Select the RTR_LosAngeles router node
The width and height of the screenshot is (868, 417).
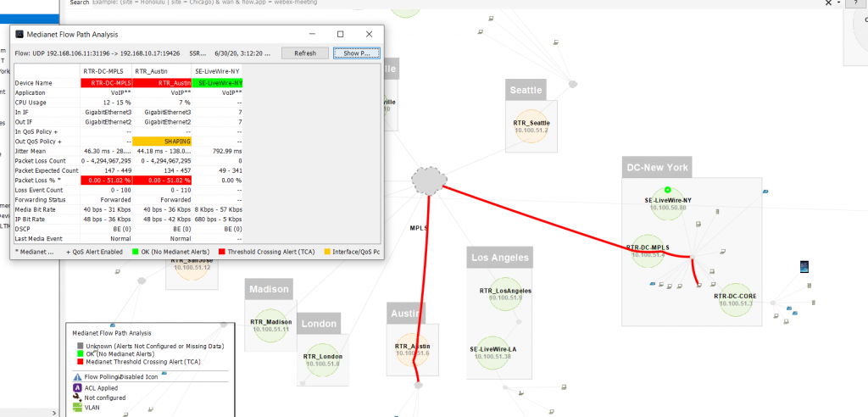point(505,294)
